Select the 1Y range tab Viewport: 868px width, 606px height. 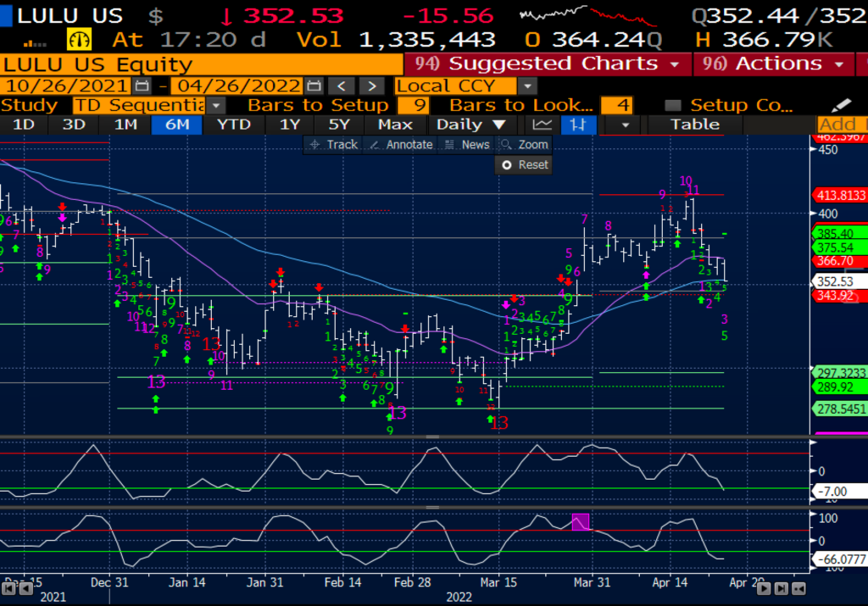290,125
